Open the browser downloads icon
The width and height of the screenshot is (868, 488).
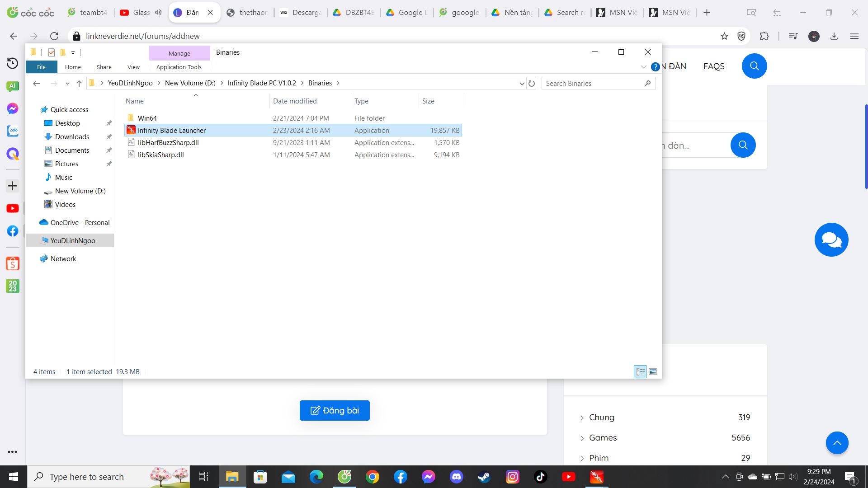click(834, 36)
